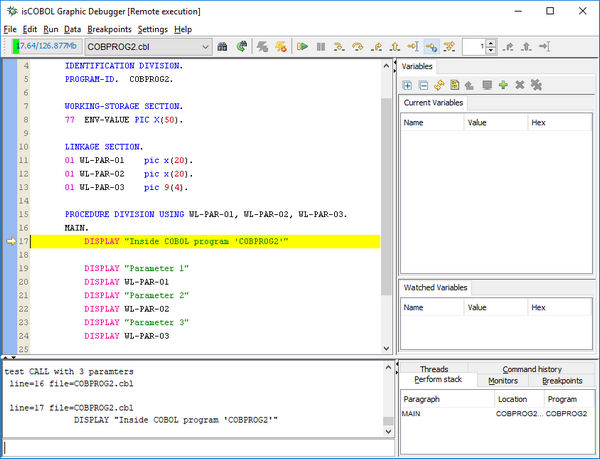
Task: Click the refresh arrows icon in Variables
Action: point(439,86)
